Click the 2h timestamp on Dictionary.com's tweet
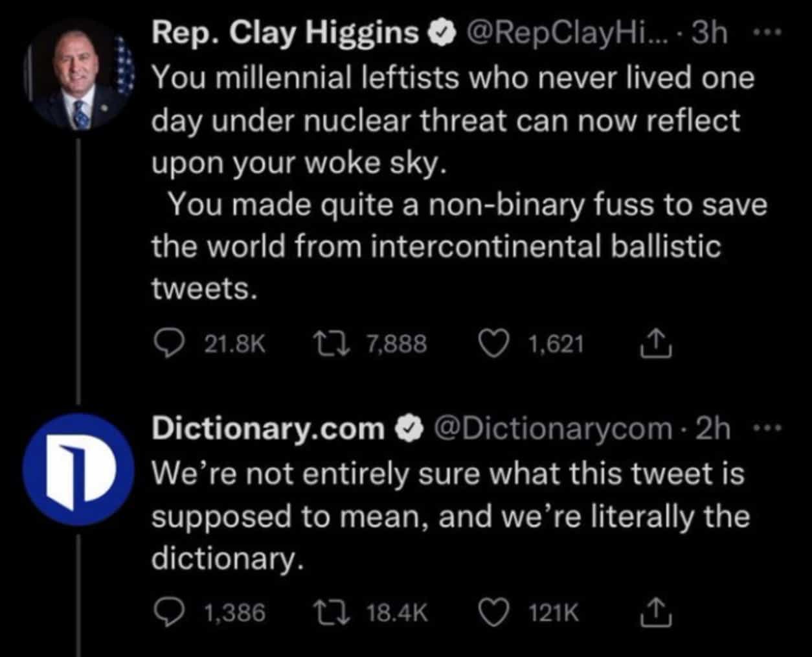812x657 pixels. tap(713, 429)
